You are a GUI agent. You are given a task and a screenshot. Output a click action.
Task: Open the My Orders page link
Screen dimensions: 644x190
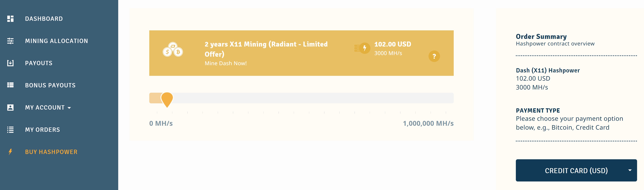coord(42,130)
